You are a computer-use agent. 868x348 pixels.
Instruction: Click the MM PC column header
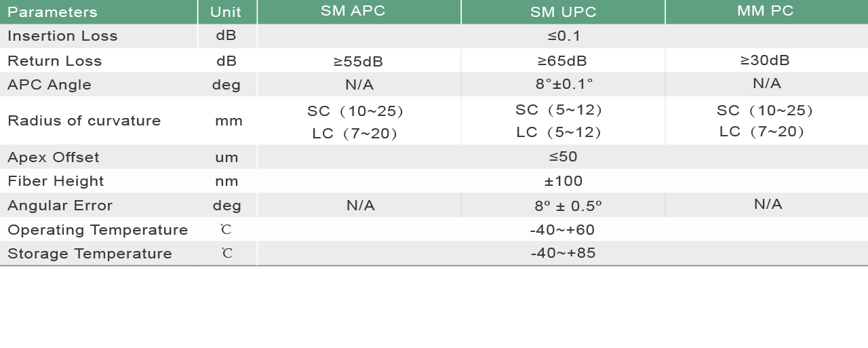(765, 11)
